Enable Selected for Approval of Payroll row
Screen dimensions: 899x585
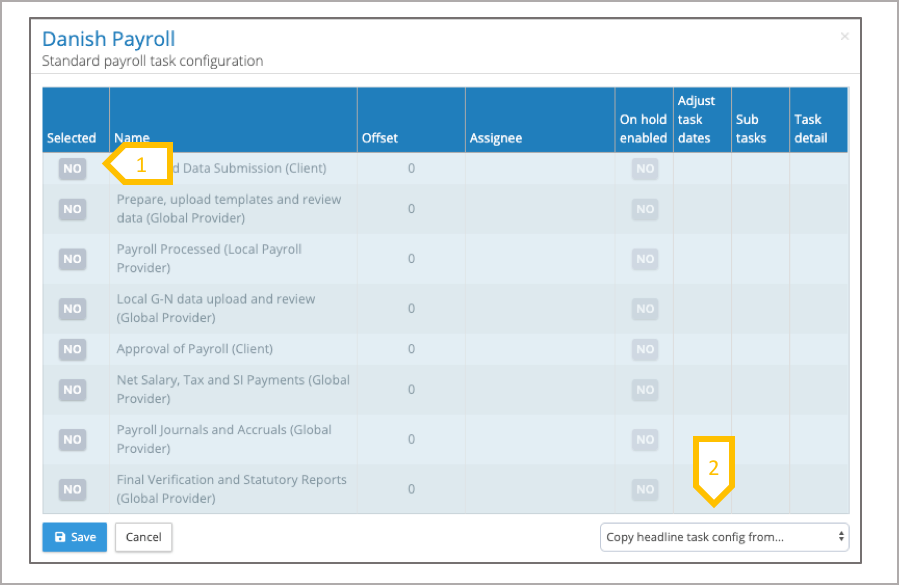pos(72,349)
